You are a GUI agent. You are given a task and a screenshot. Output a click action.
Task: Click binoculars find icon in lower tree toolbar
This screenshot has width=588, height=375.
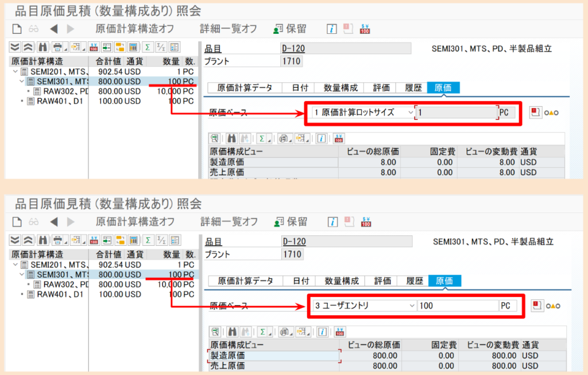tap(43, 241)
